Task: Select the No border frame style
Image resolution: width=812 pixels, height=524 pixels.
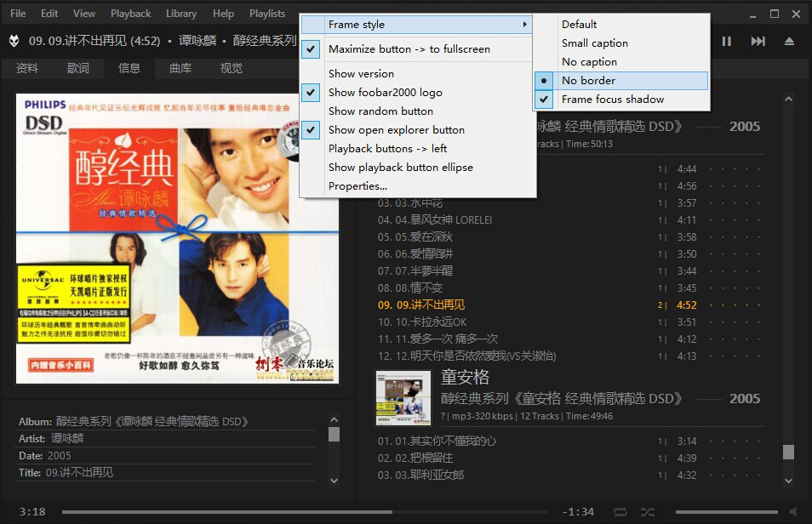Action: point(621,81)
